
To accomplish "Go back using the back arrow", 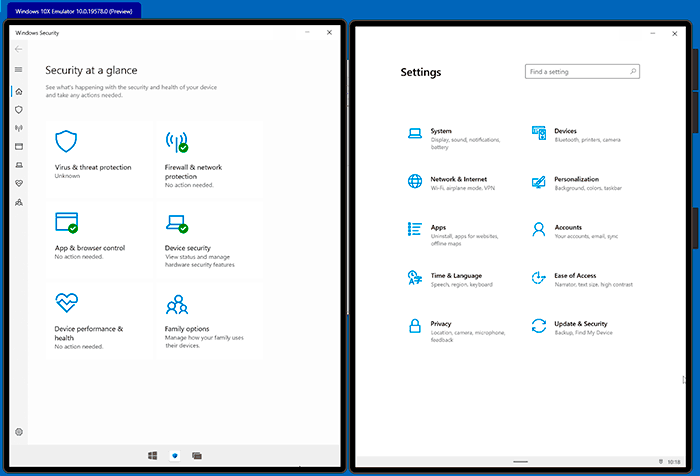I will click(18, 49).
